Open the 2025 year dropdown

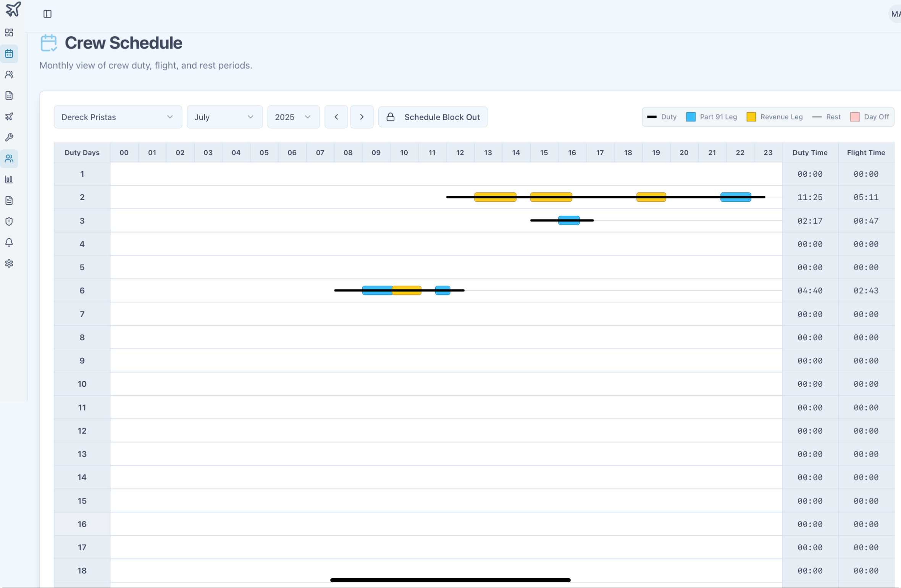pyautogui.click(x=293, y=117)
